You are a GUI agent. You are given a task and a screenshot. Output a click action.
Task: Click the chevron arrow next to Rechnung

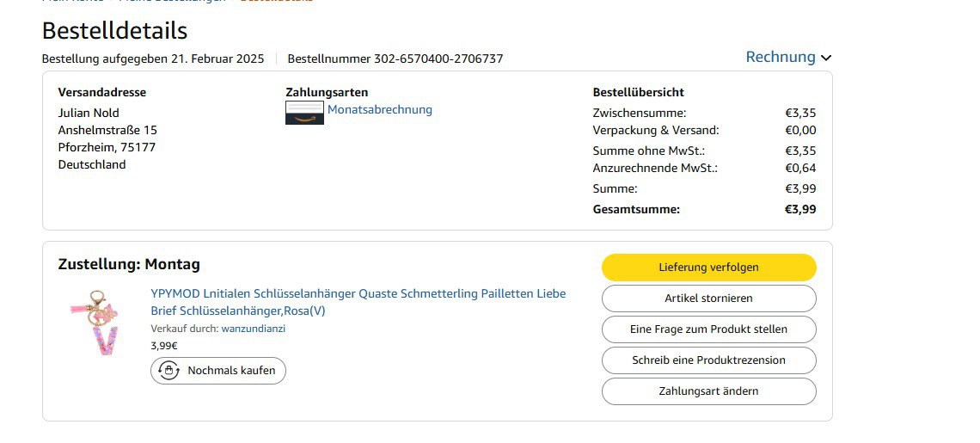pos(826,58)
